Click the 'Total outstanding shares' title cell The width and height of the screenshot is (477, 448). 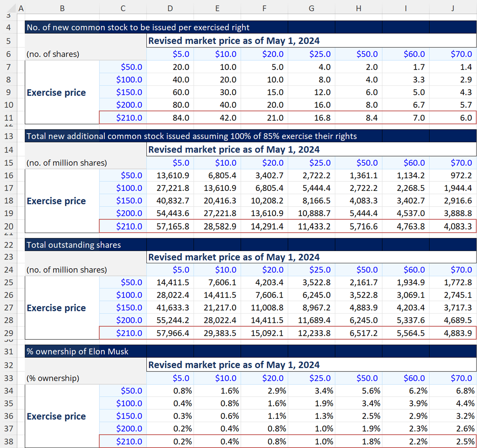coord(74,245)
